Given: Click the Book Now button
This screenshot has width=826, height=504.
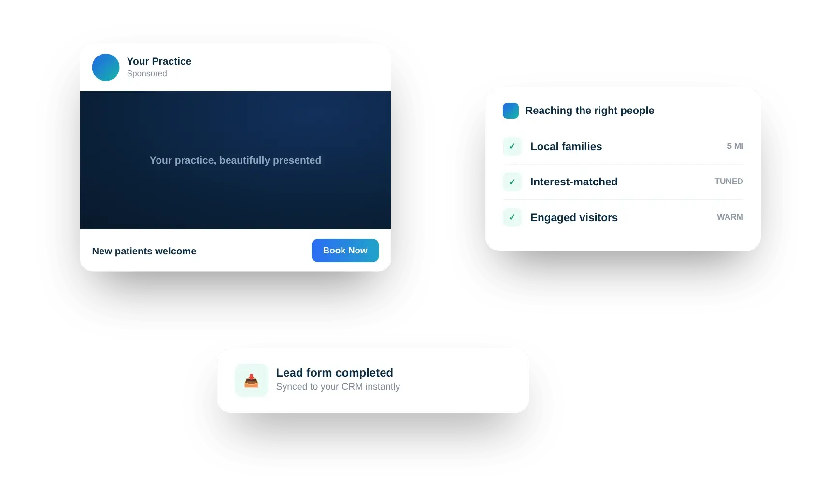Looking at the screenshot, I should point(345,251).
